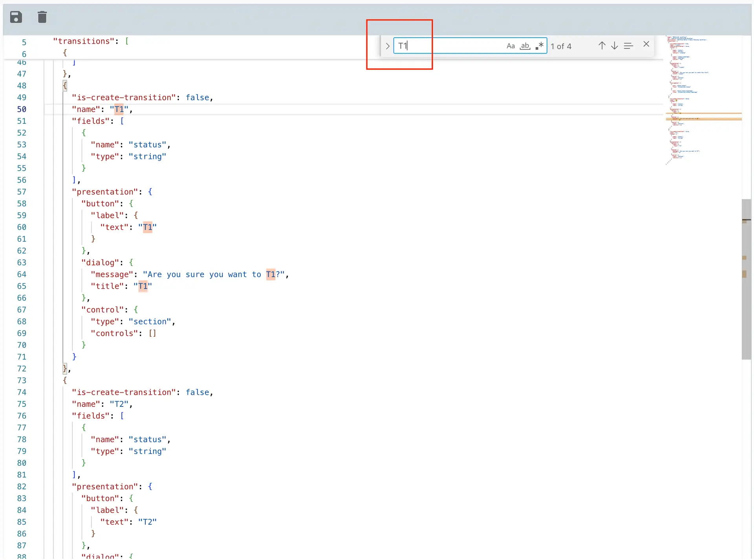The width and height of the screenshot is (754, 560).
Task: Toggle Use Regular Expression option
Action: click(x=540, y=46)
